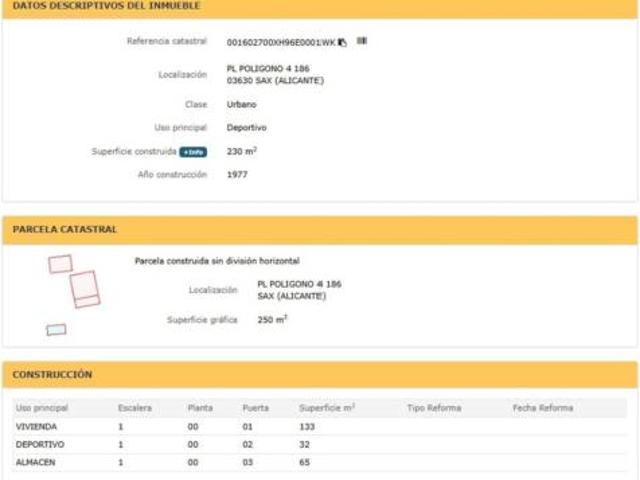Select the Clase value 'Urbano'
Screen dimensions: 640x480
242,104
